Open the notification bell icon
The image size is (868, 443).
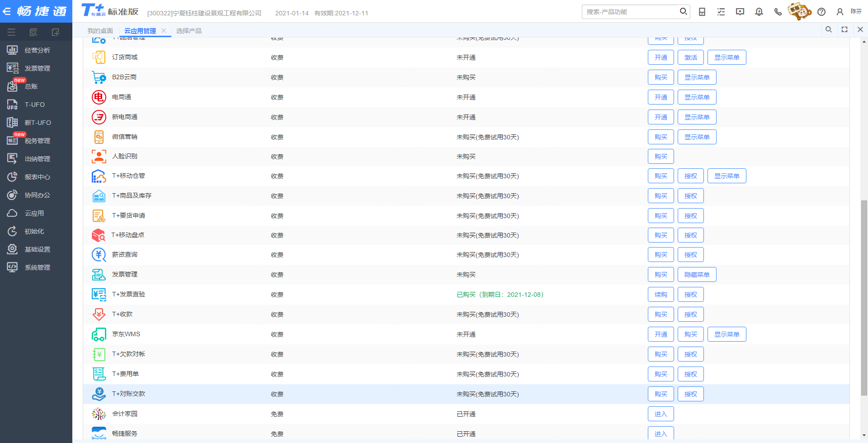click(759, 12)
